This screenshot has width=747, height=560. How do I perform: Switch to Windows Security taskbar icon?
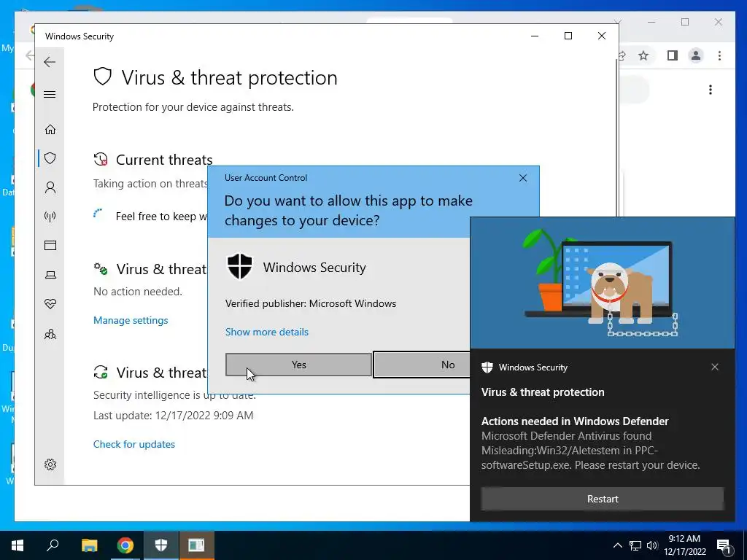point(161,545)
